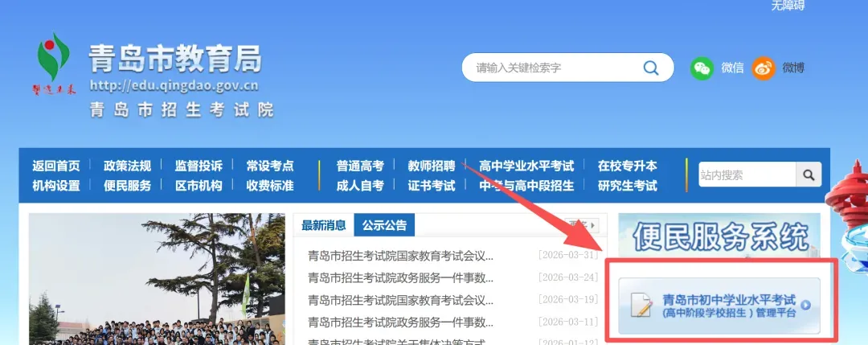Open 证书考试 navigation item
868x345 pixels.
(432, 186)
